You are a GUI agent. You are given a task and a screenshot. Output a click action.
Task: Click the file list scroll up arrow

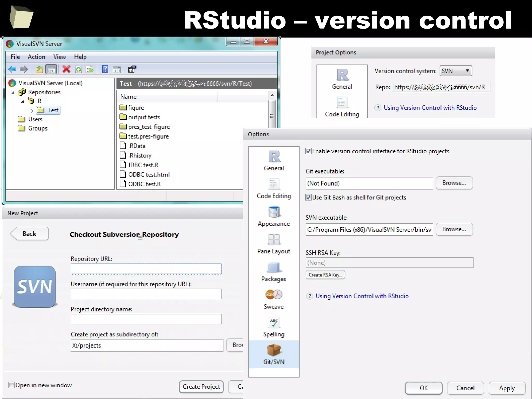272,95
